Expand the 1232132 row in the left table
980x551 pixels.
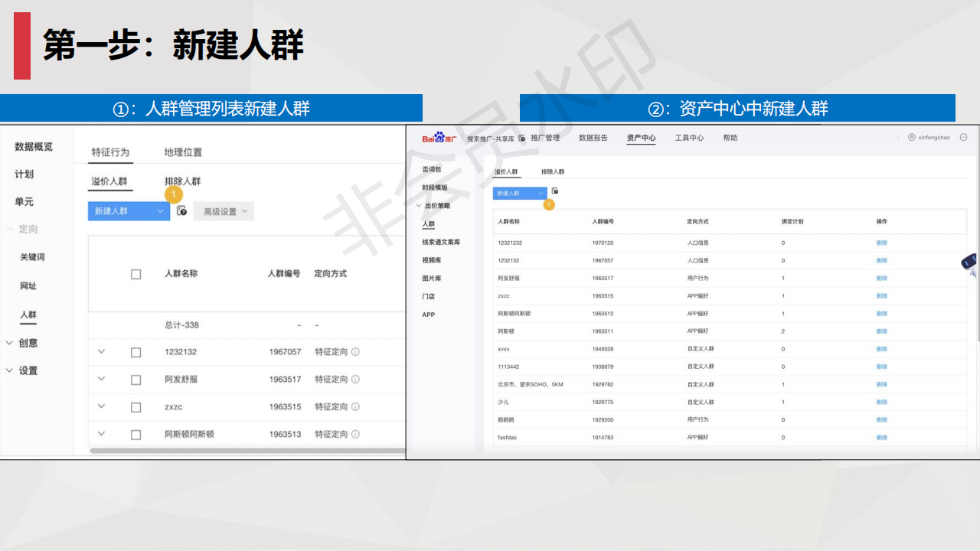tap(101, 351)
